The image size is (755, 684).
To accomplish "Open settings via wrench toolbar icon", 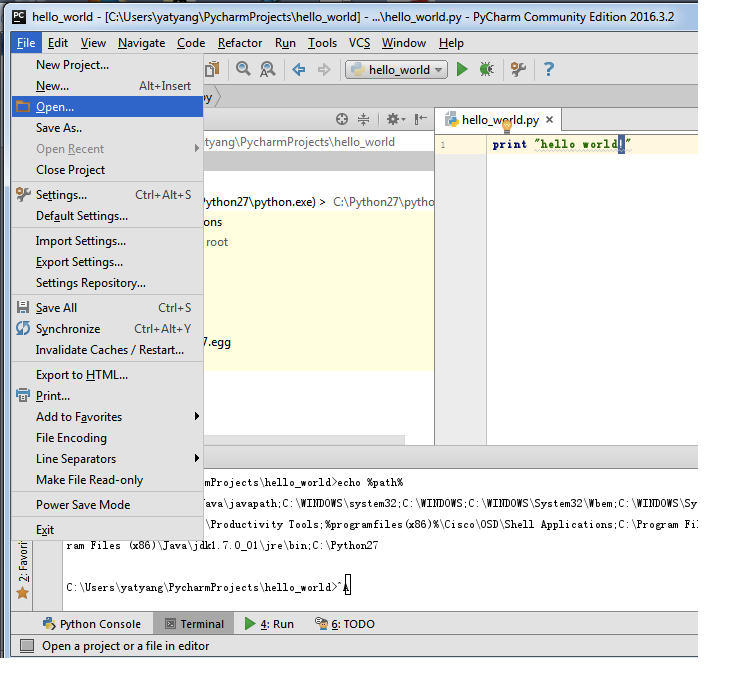I will (x=519, y=69).
